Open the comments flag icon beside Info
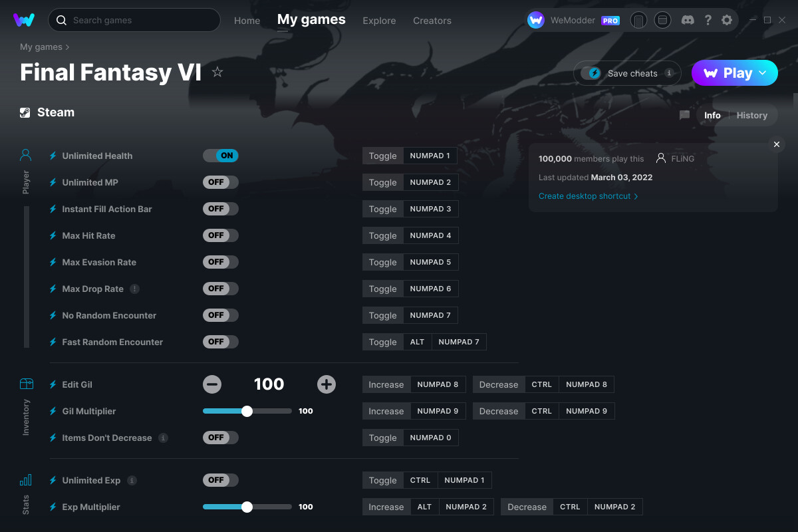This screenshot has width=798, height=532. pos(684,115)
